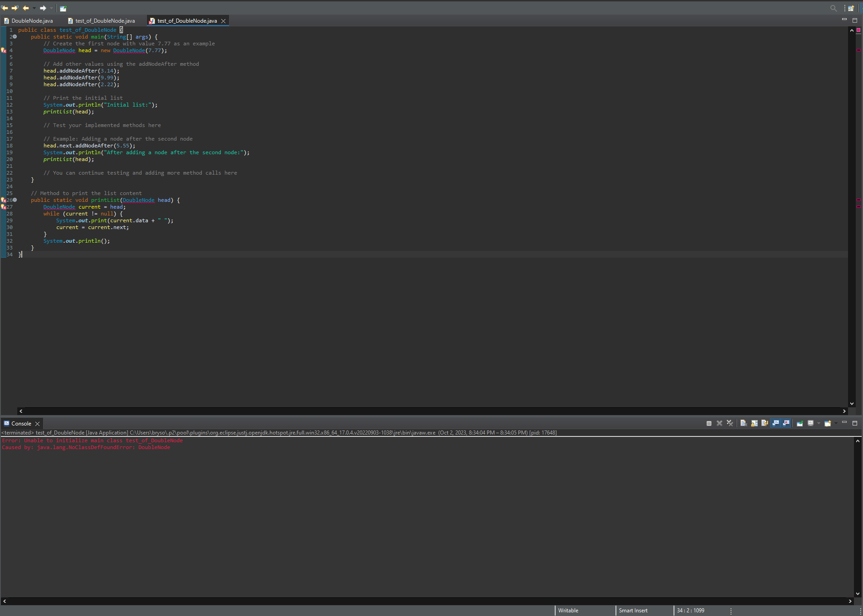Toggle Word Wrap in Console
The width and height of the screenshot is (863, 616).
pyautogui.click(x=765, y=423)
